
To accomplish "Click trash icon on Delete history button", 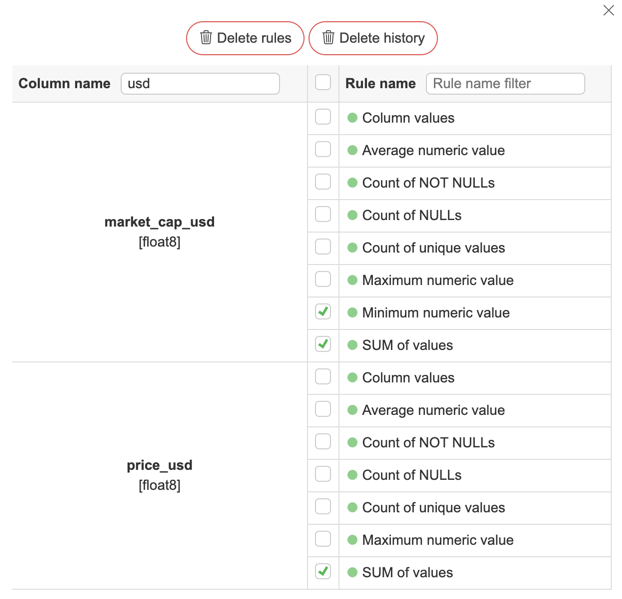I will (x=328, y=38).
